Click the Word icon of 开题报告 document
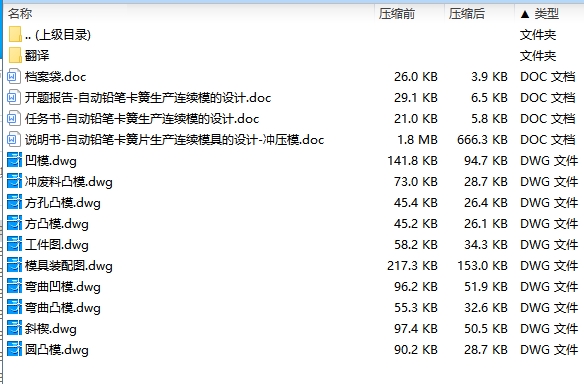The image size is (584, 384). click(14, 98)
